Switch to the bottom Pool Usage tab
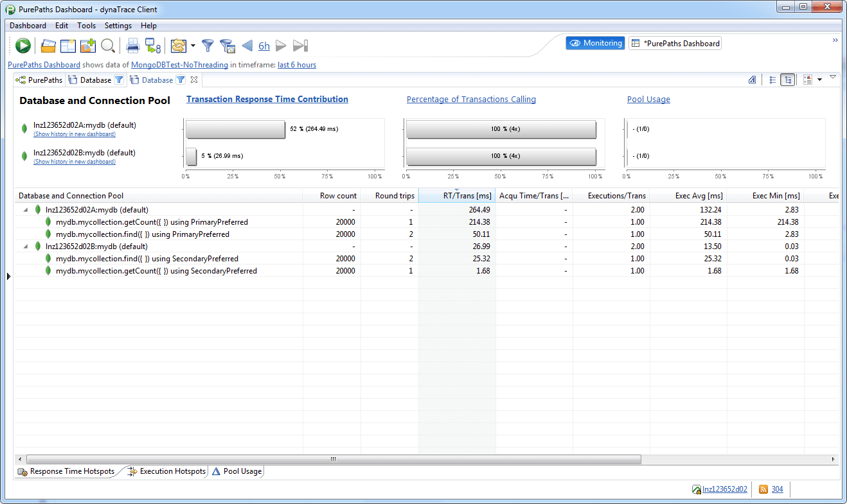 [x=237, y=471]
